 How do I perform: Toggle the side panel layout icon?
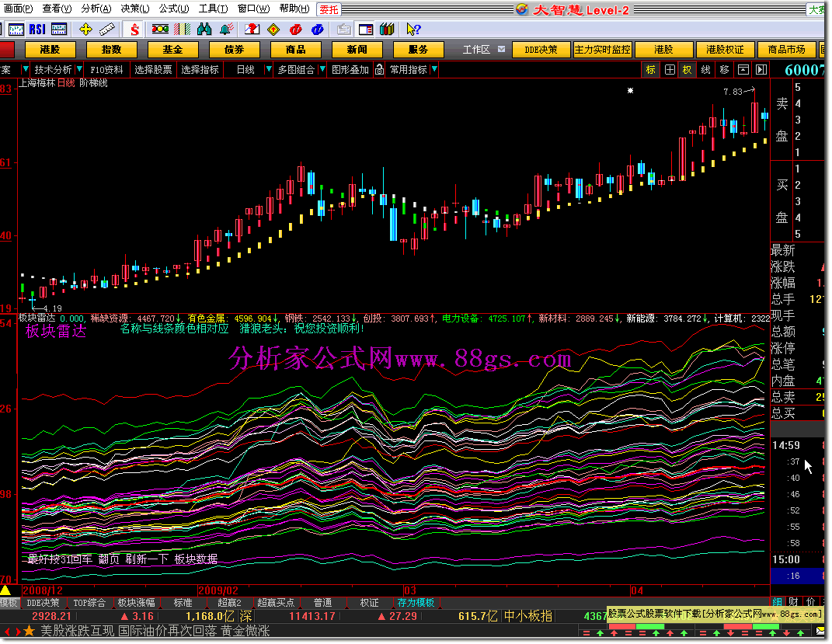(x=366, y=30)
